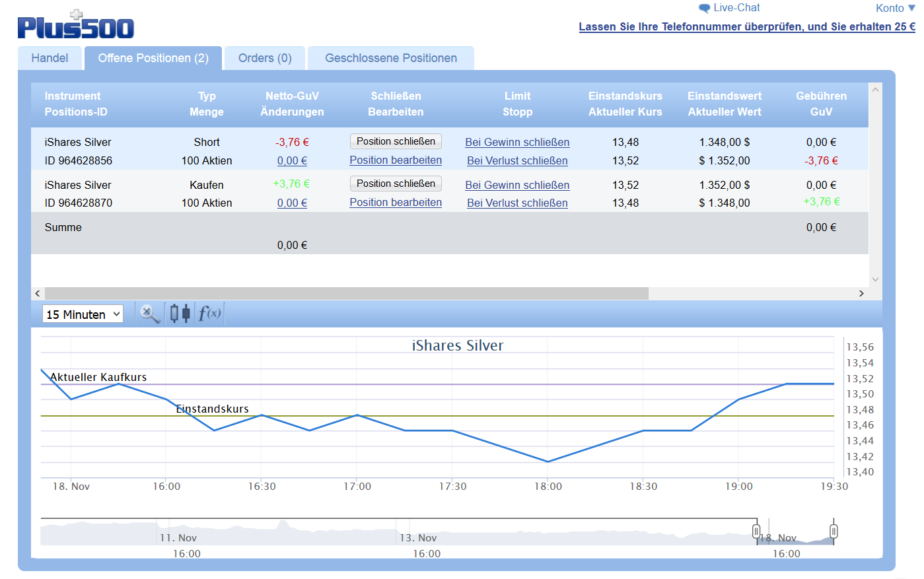This screenshot has width=924, height=579.
Task: Click the table's horizontal scrollbar thumb
Action: coord(347,293)
